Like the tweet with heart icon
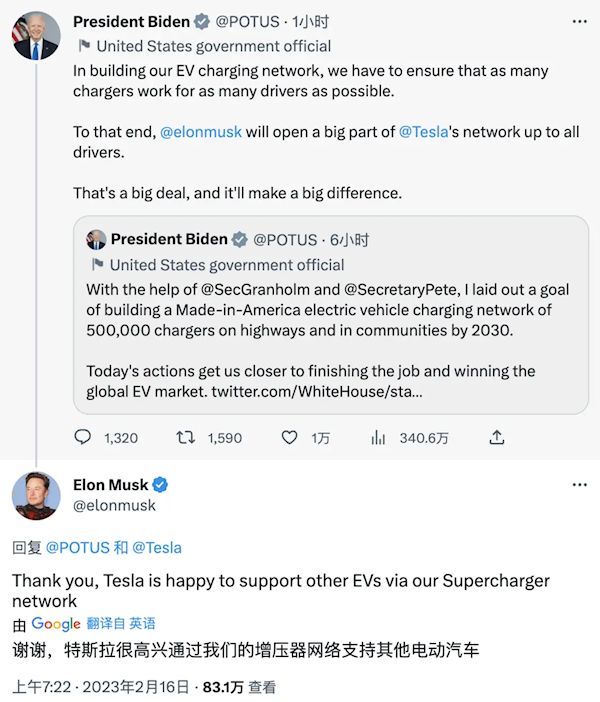The width and height of the screenshot is (600, 702). [x=289, y=437]
